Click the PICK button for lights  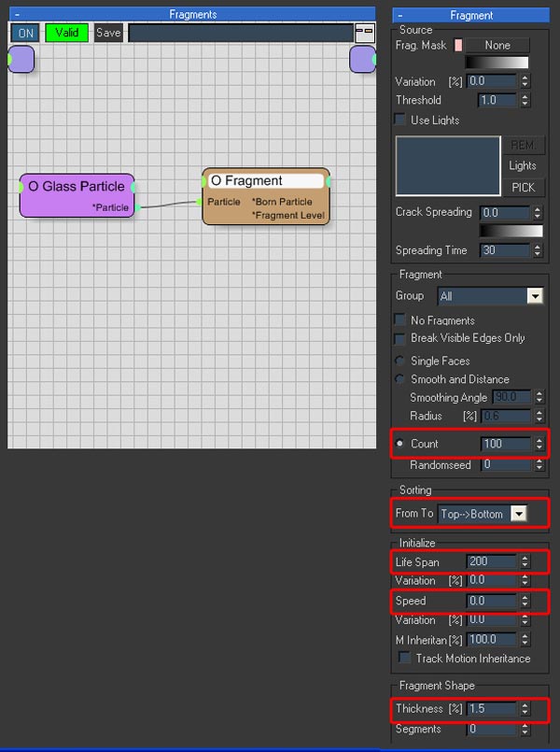[x=523, y=188]
